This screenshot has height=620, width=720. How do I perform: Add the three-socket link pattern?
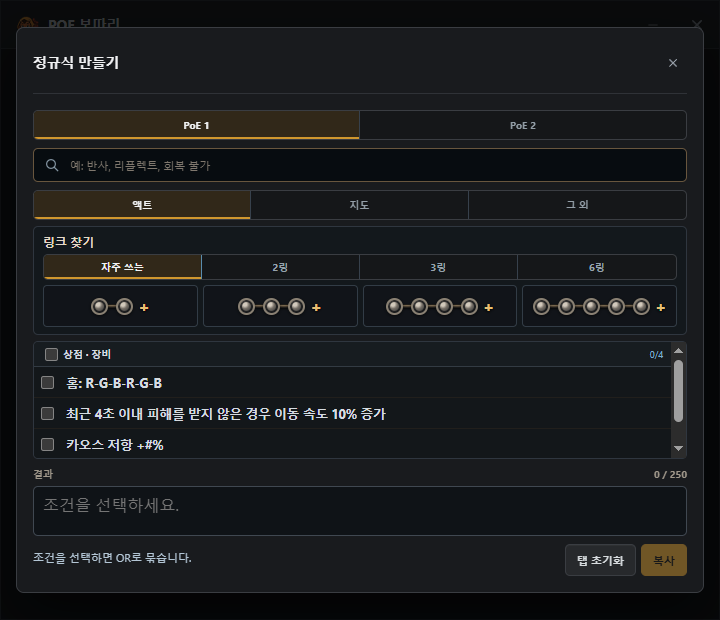point(280,306)
